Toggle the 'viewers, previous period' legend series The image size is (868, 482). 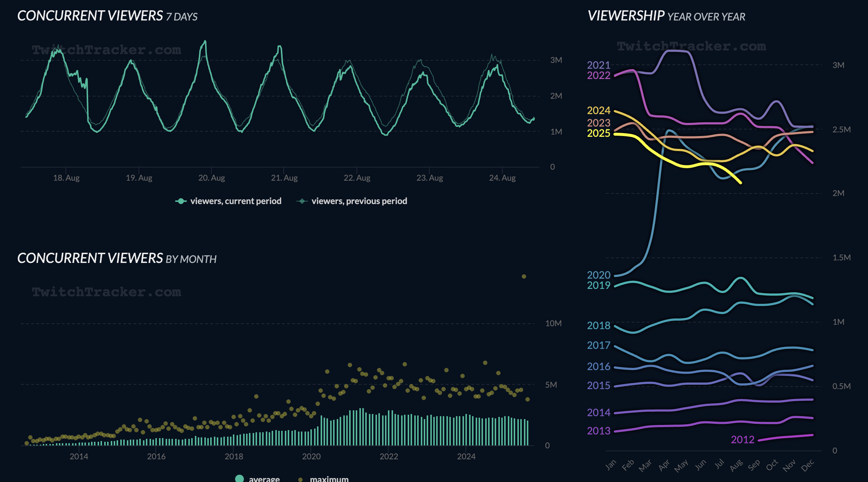(x=359, y=201)
